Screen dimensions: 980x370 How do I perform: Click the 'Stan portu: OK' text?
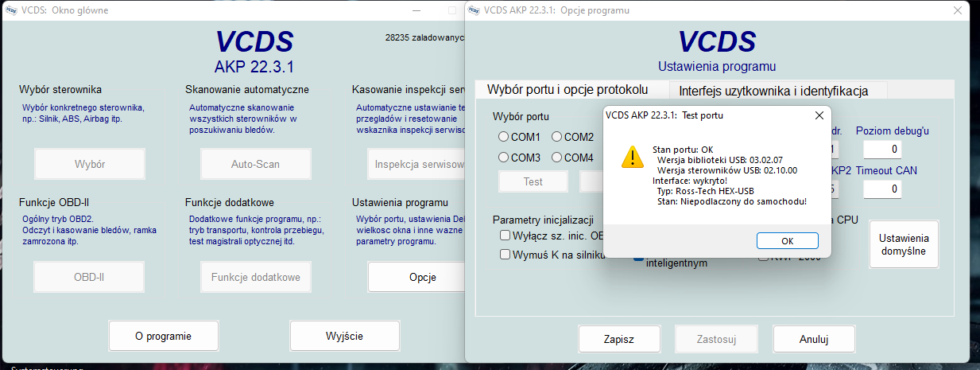pos(683,149)
